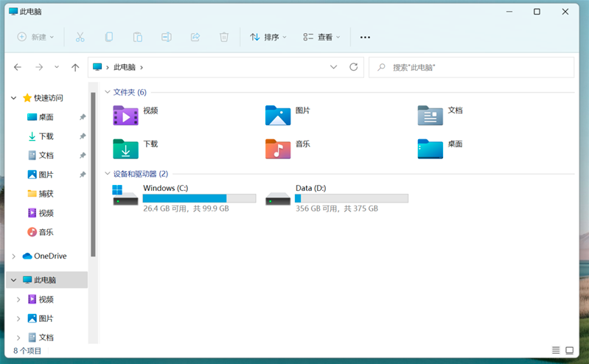Click the Delete trash icon in toolbar

[224, 37]
